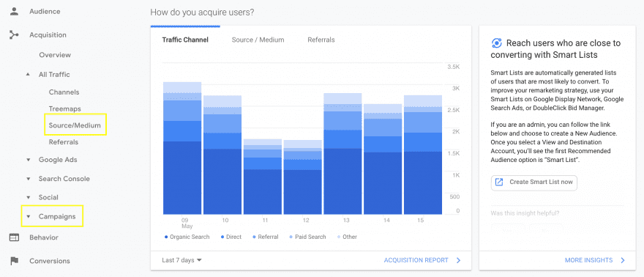Click the Conversions flag icon
The image size is (644, 277).
[x=15, y=261]
